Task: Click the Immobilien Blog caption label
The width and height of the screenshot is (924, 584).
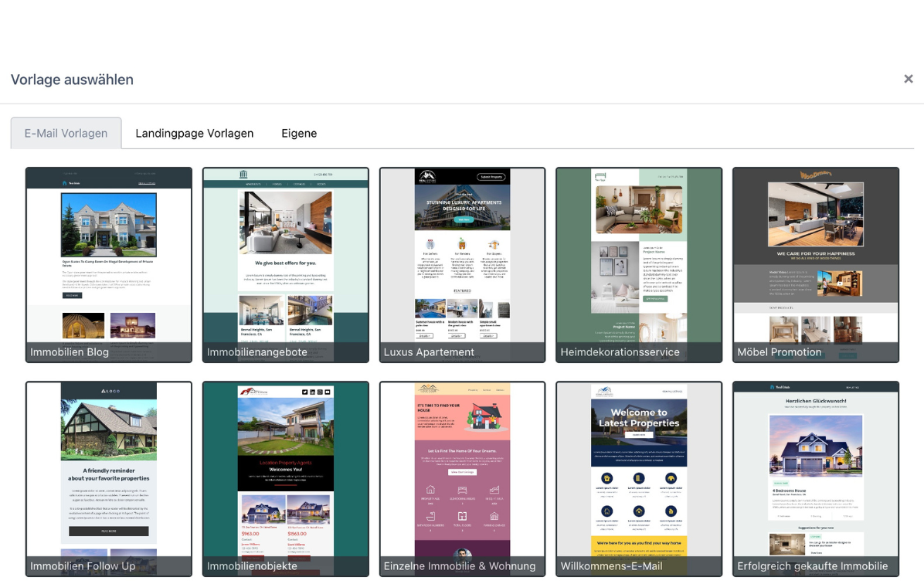Action: click(x=70, y=352)
